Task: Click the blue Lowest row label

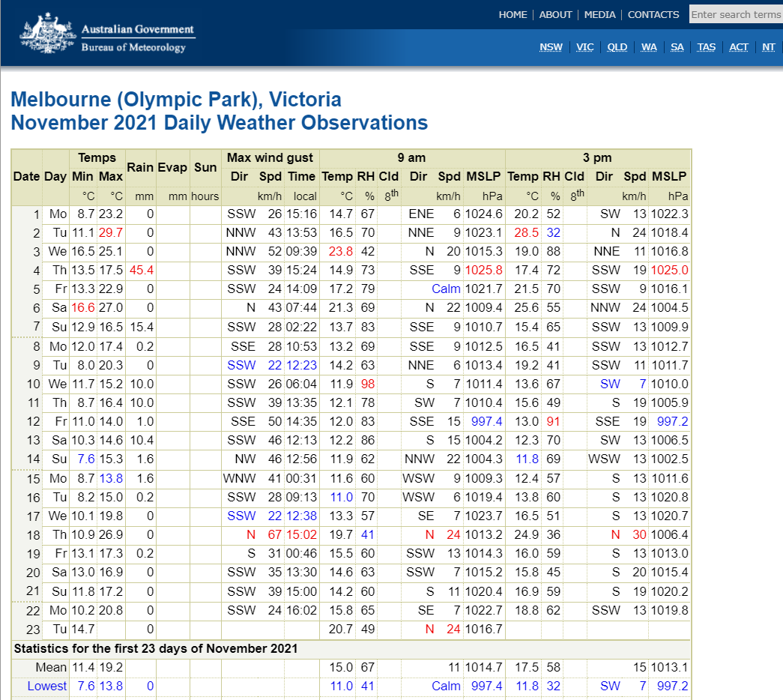Action: point(46,687)
